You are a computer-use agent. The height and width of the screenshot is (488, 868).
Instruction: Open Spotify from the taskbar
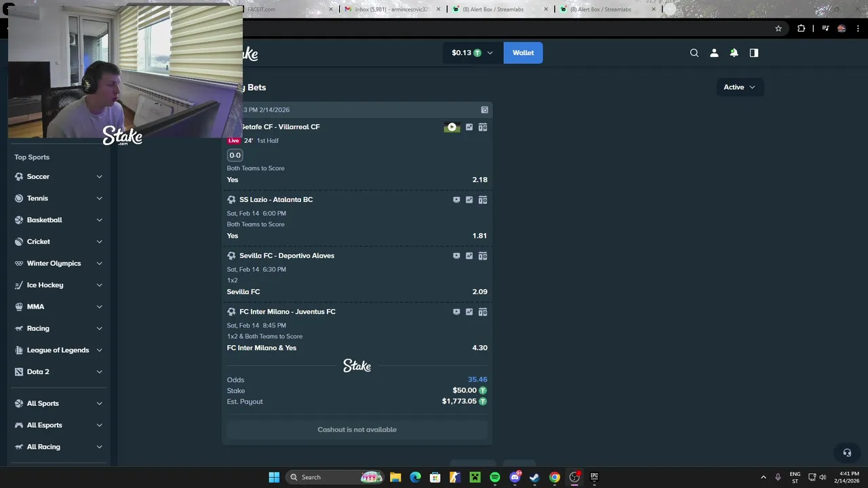pos(495,477)
